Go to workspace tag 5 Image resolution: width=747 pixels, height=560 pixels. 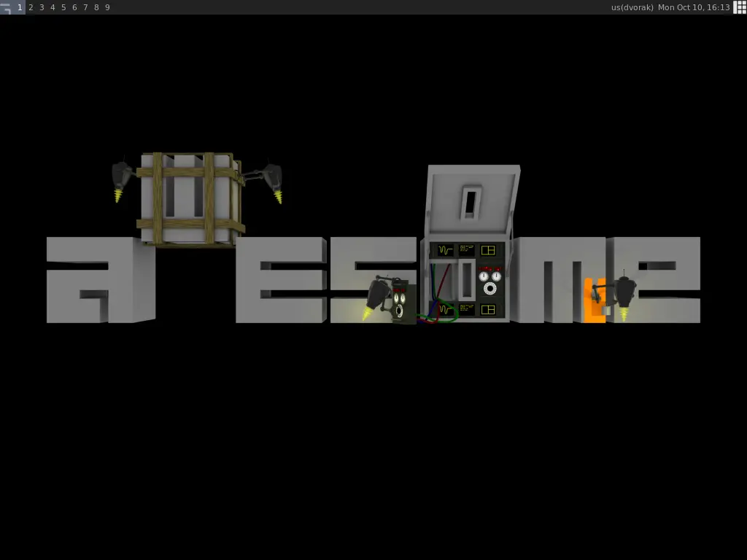[63, 7]
